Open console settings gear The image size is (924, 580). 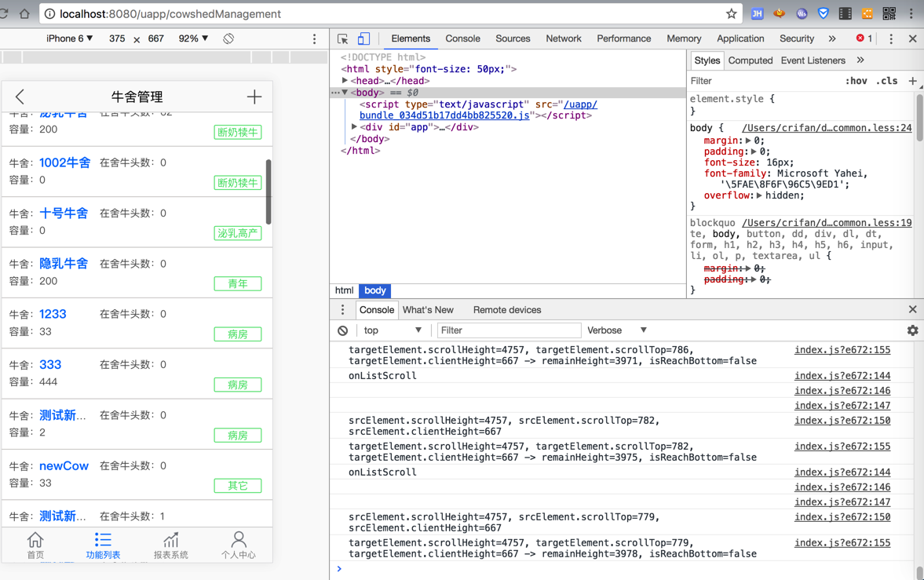[x=912, y=330]
